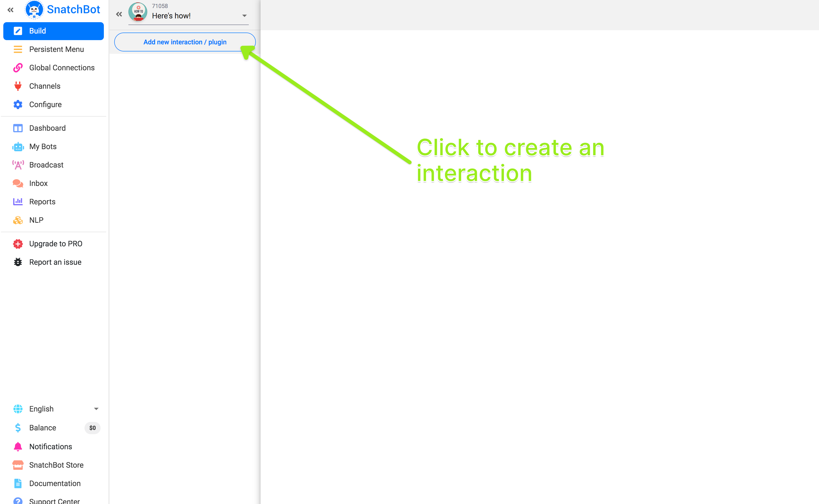Click the Upgrade to PRO link
This screenshot has width=819, height=504.
click(x=56, y=244)
